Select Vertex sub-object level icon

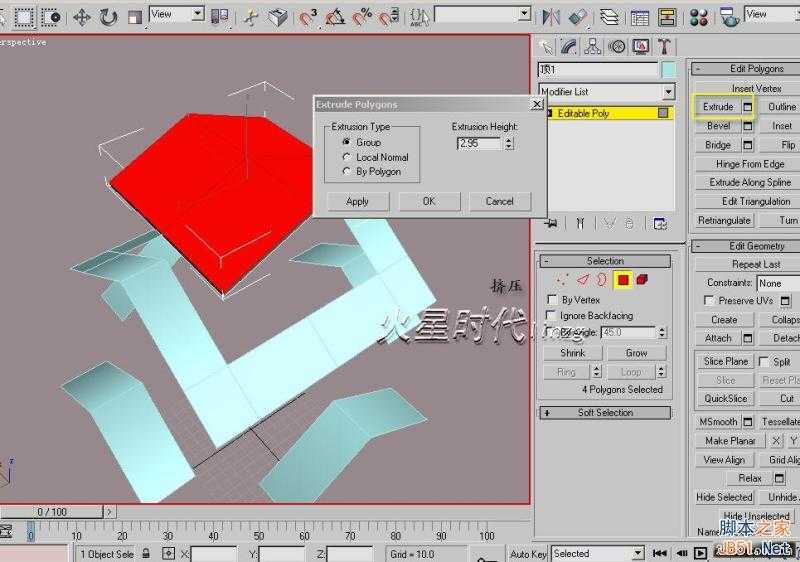click(563, 279)
